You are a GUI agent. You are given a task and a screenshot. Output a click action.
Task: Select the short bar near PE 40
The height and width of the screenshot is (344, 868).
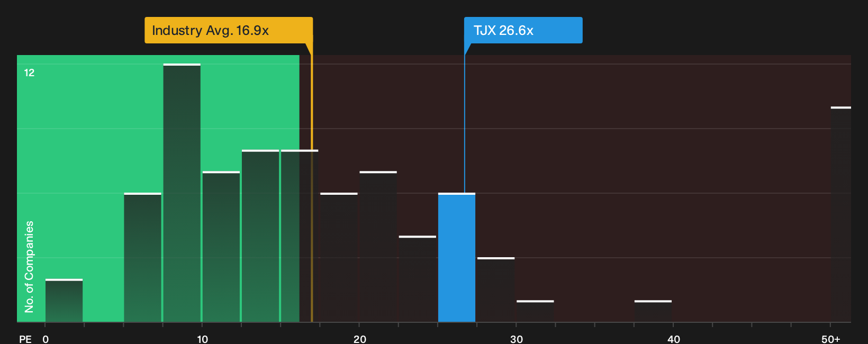click(x=653, y=311)
